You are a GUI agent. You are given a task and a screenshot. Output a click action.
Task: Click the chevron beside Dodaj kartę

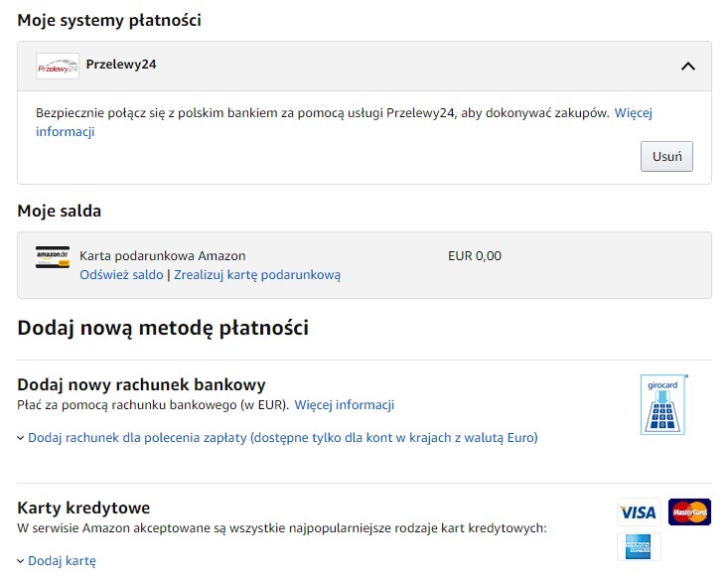[x=21, y=562]
